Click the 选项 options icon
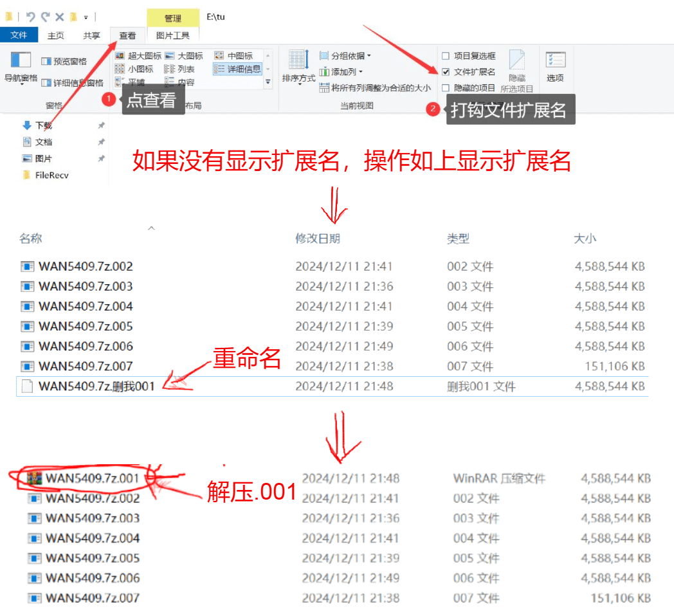Viewport: 674px width, 616px height. (555, 66)
